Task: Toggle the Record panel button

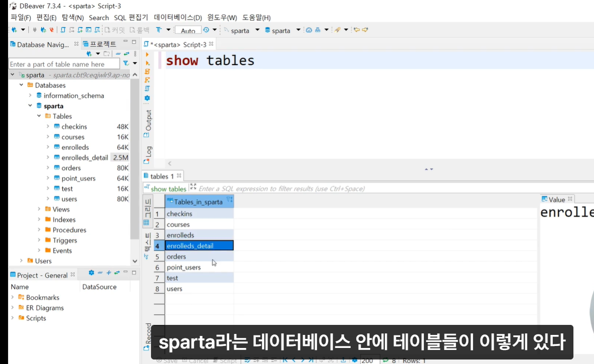Action: 147,336
